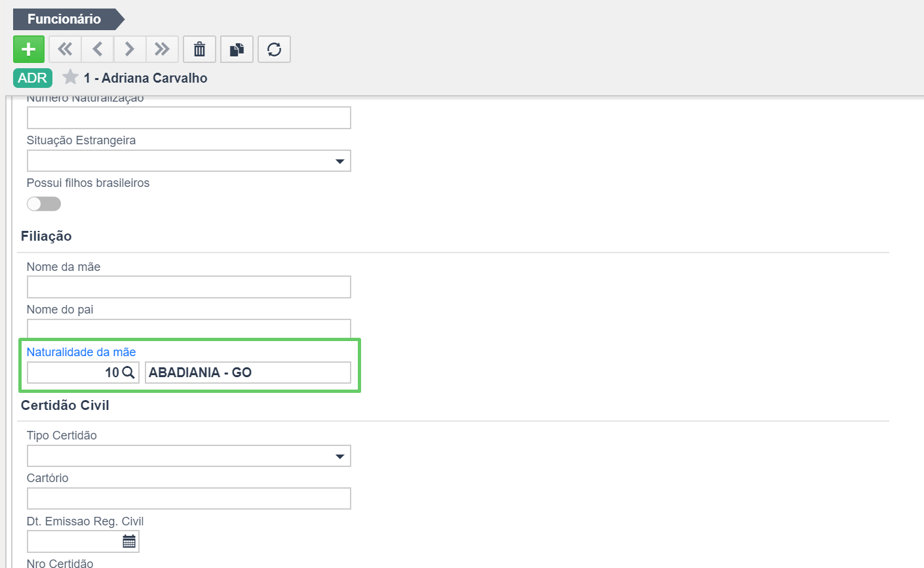924x568 pixels.
Task: Go to the first record
Action: [x=65, y=49]
